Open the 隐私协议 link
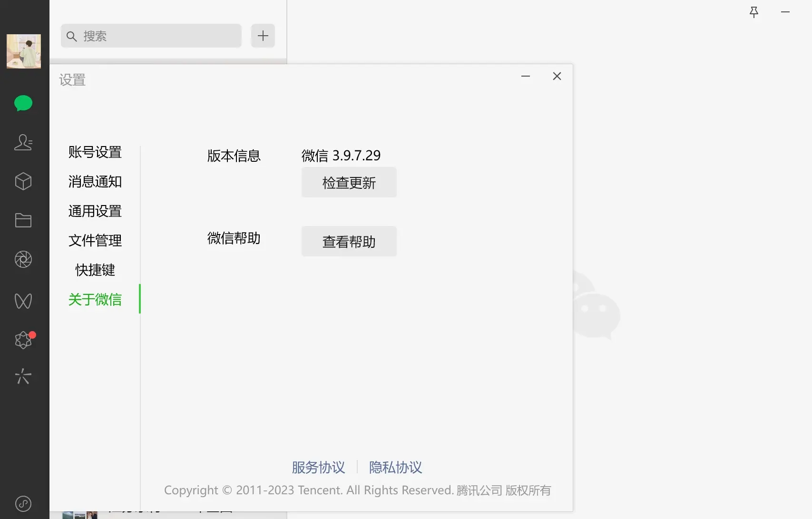 point(395,467)
